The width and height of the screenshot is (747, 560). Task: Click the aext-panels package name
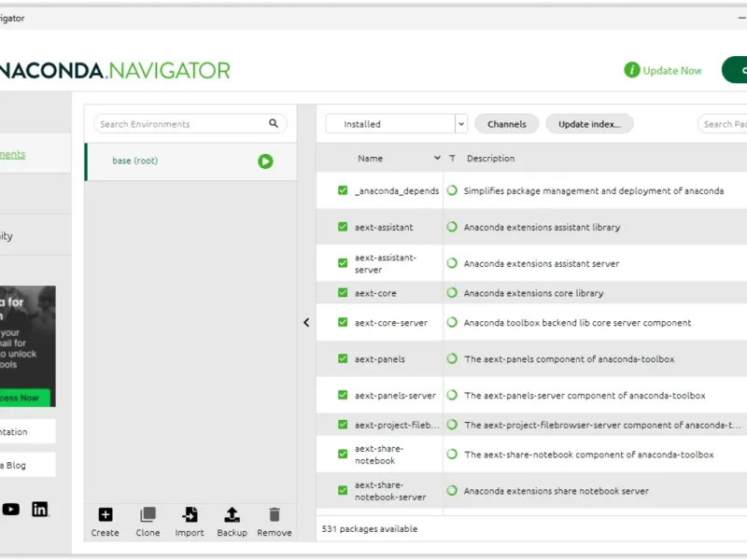pyautogui.click(x=380, y=358)
